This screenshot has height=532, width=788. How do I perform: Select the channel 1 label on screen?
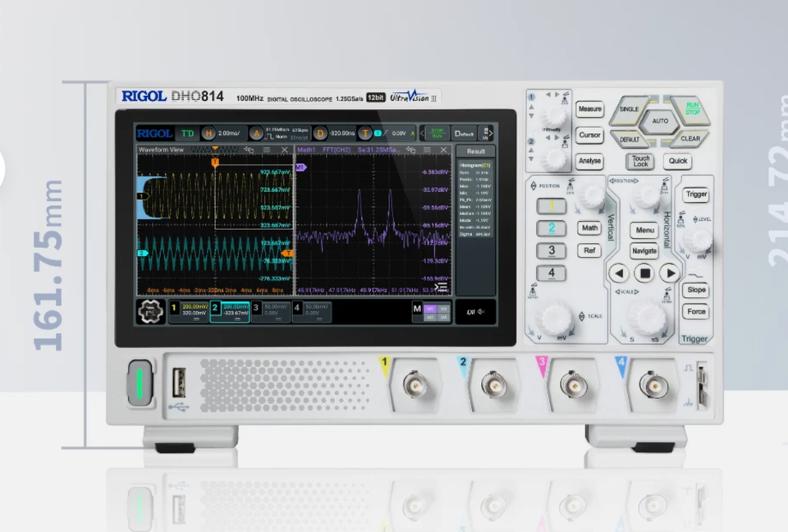coord(174,308)
